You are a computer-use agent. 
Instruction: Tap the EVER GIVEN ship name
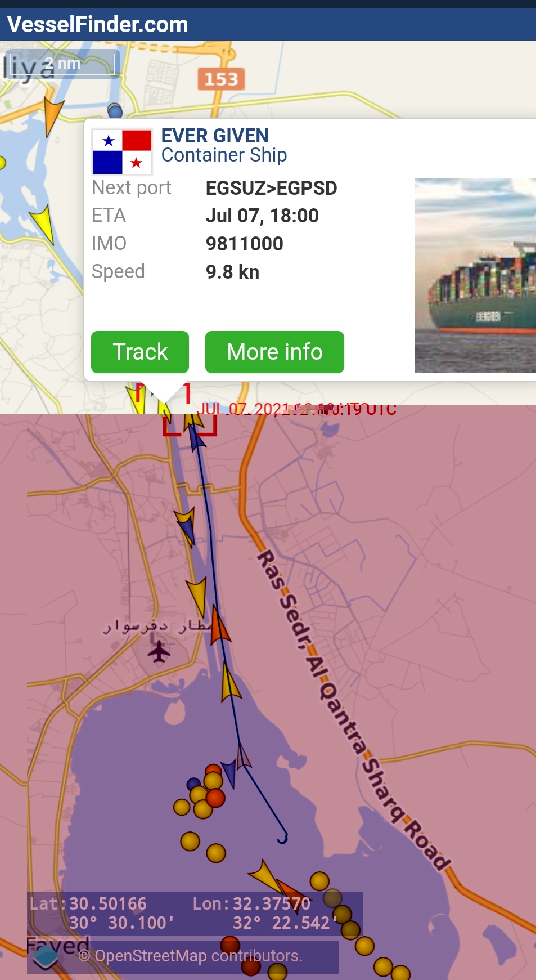point(214,136)
